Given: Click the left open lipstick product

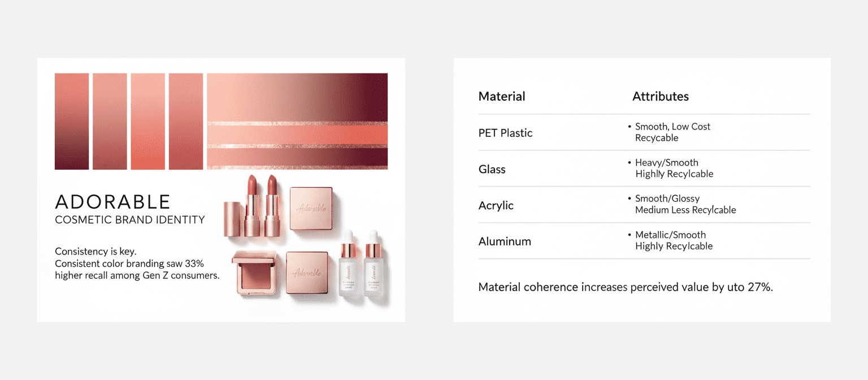Looking at the screenshot, I should click(x=252, y=206).
